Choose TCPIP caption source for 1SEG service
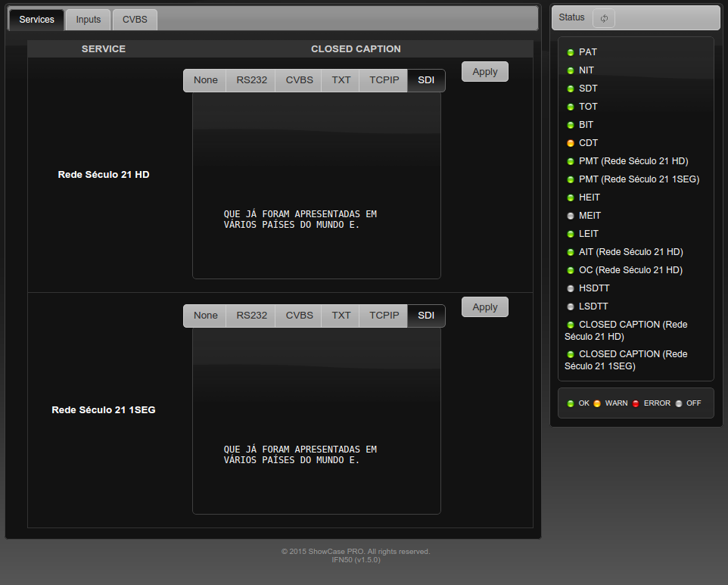Screen dimensions: 728x585 pyautogui.click(x=384, y=316)
